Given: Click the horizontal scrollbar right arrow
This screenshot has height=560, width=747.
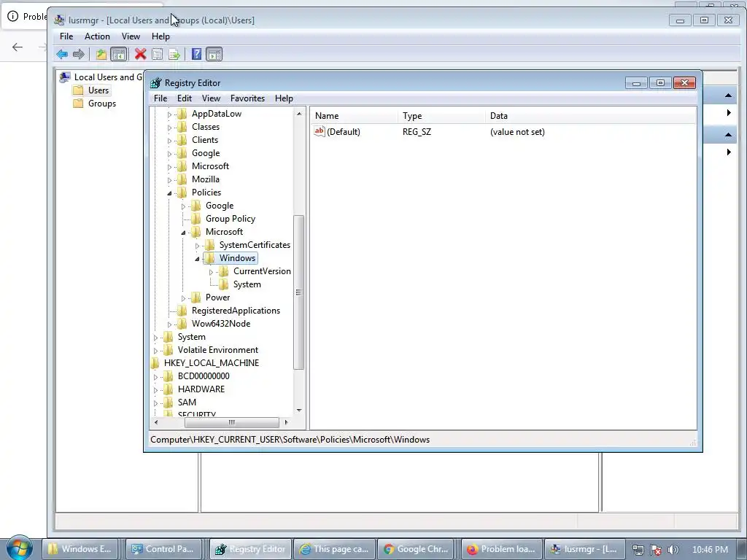Looking at the screenshot, I should coord(286,422).
